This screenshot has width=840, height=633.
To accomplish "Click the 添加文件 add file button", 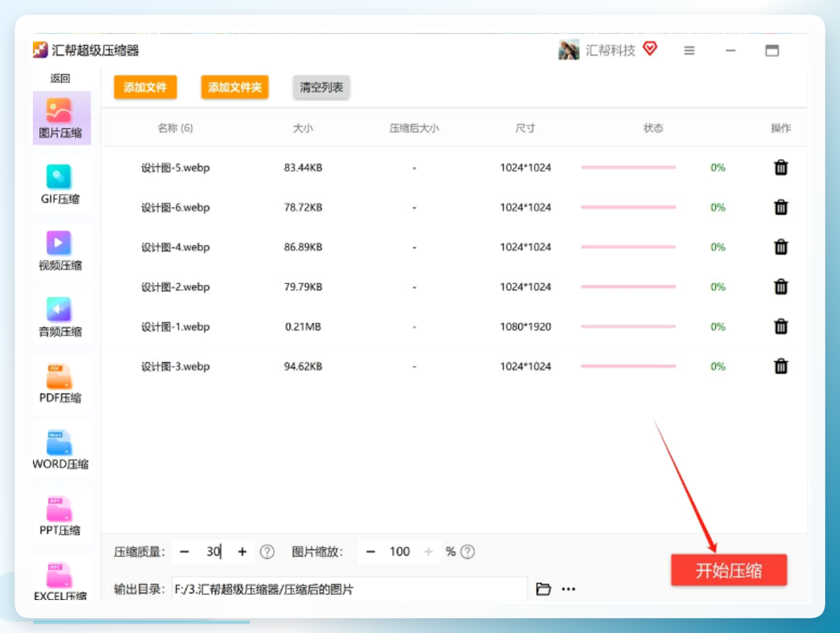I will pos(145,87).
